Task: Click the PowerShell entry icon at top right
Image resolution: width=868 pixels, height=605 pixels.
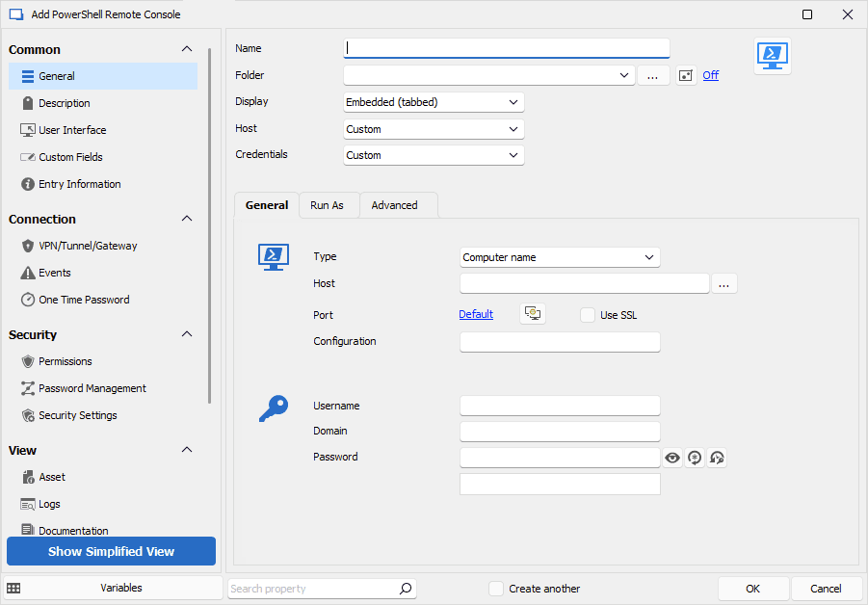Action: (x=772, y=56)
